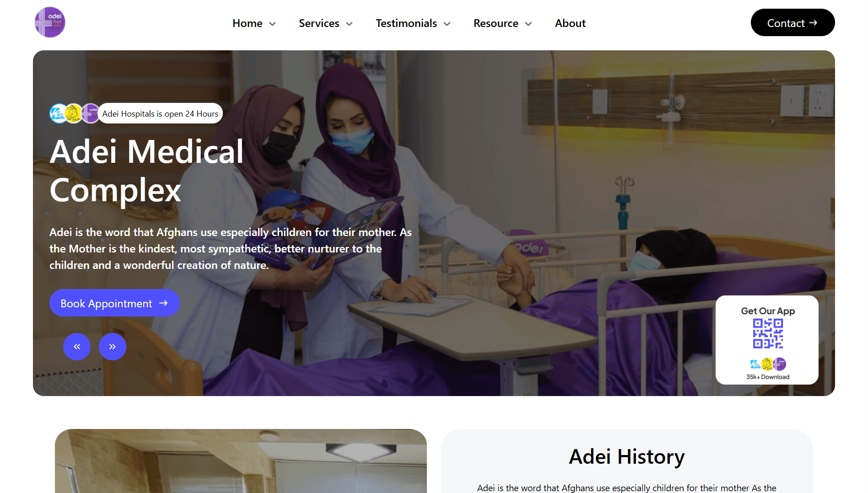The image size is (868, 493).
Task: Open the About page from navigation
Action: (570, 23)
